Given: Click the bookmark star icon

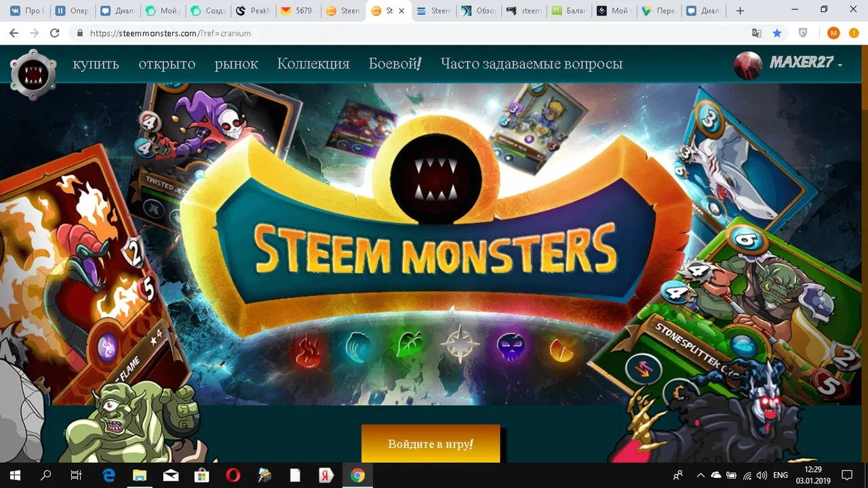Looking at the screenshot, I should coord(777,33).
